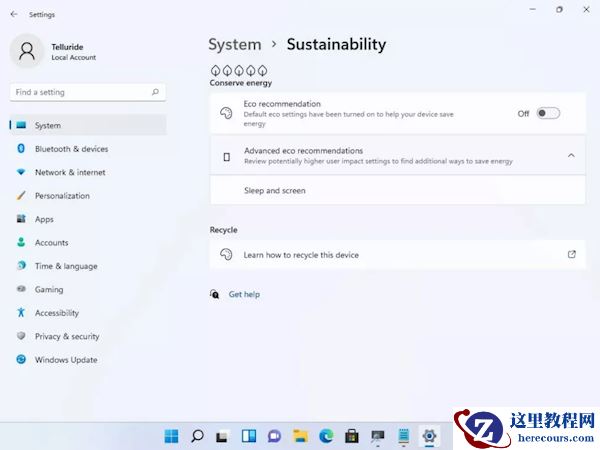Click the Get help headset icon
The height and width of the screenshot is (450, 600).
point(215,294)
